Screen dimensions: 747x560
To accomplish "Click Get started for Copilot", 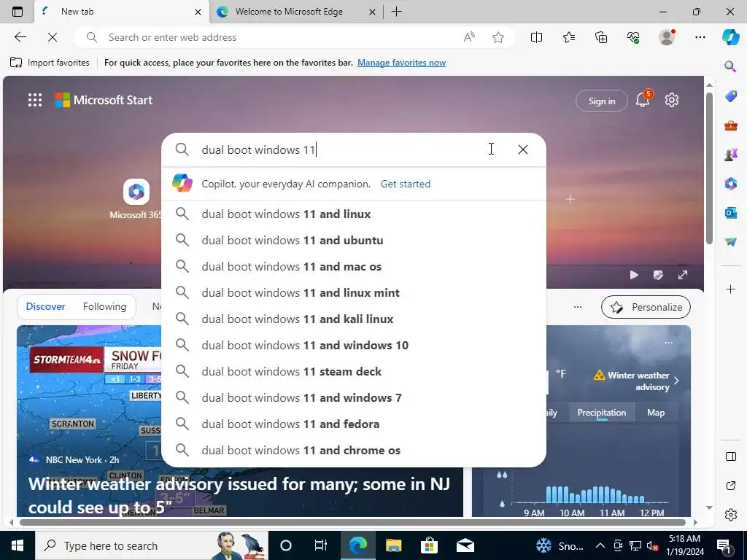I will click(x=406, y=184).
